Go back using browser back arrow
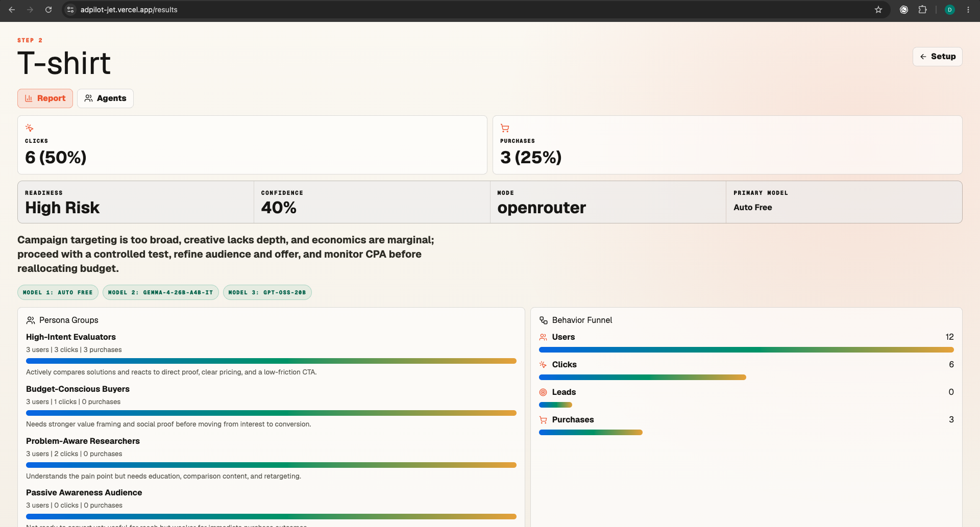Image resolution: width=980 pixels, height=527 pixels. 12,10
